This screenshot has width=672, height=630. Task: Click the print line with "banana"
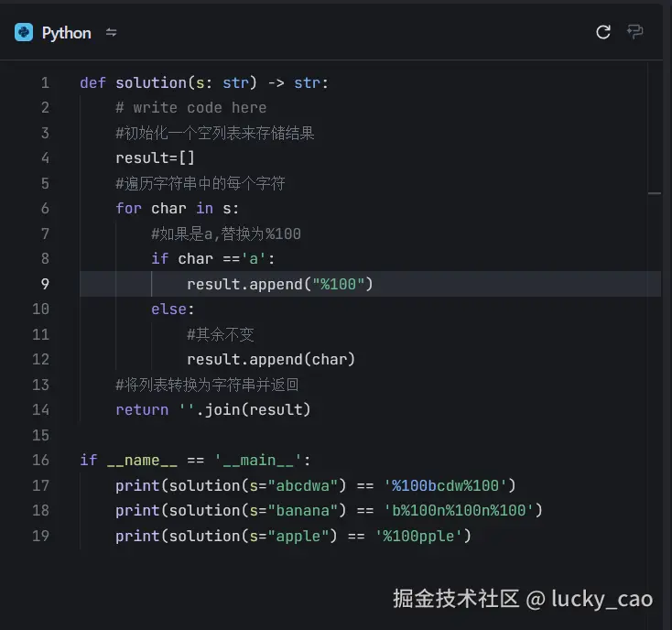330,510
